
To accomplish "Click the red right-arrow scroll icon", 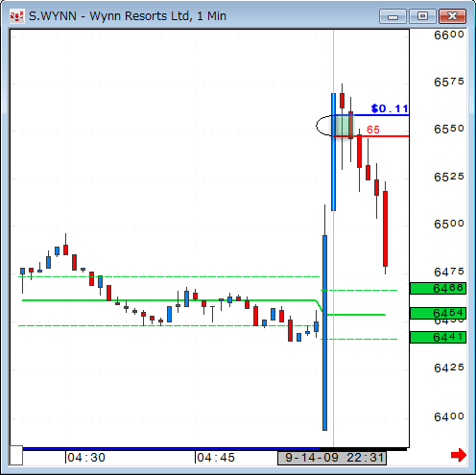I will click(459, 455).
